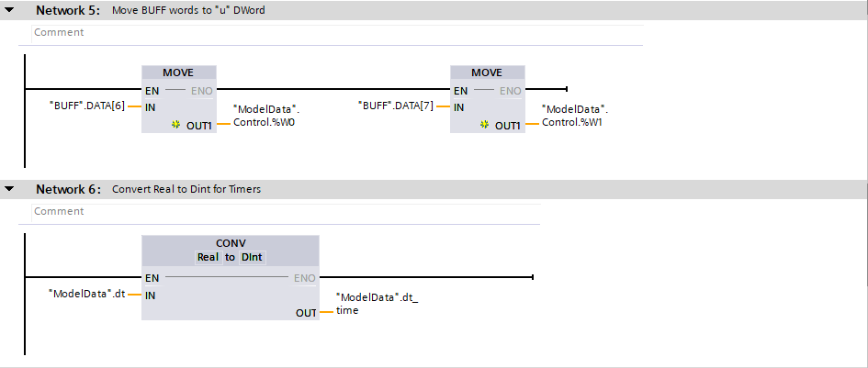Open the DInt target type dropdown in CONV
868x368 pixels.
coord(253,257)
